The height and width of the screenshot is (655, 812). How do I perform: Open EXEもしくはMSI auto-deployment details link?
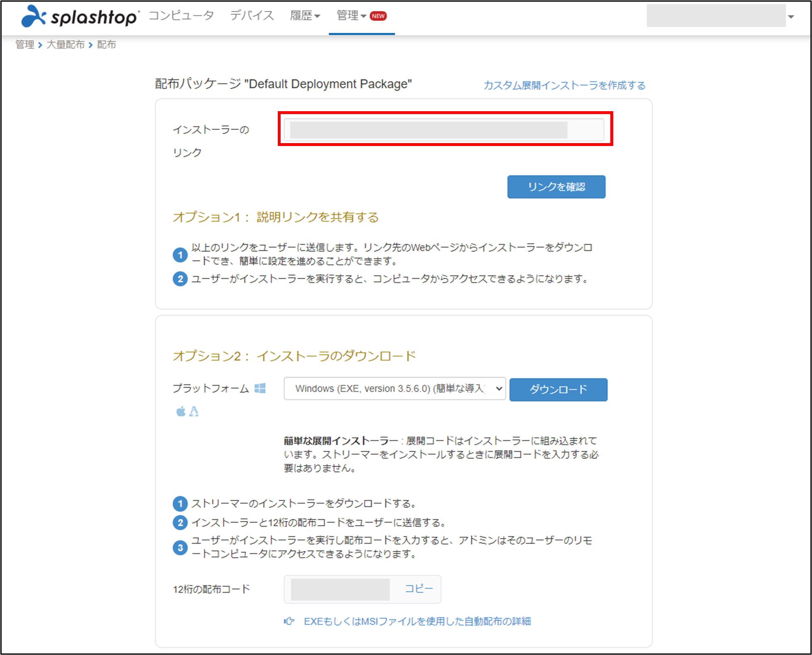pyautogui.click(x=417, y=621)
